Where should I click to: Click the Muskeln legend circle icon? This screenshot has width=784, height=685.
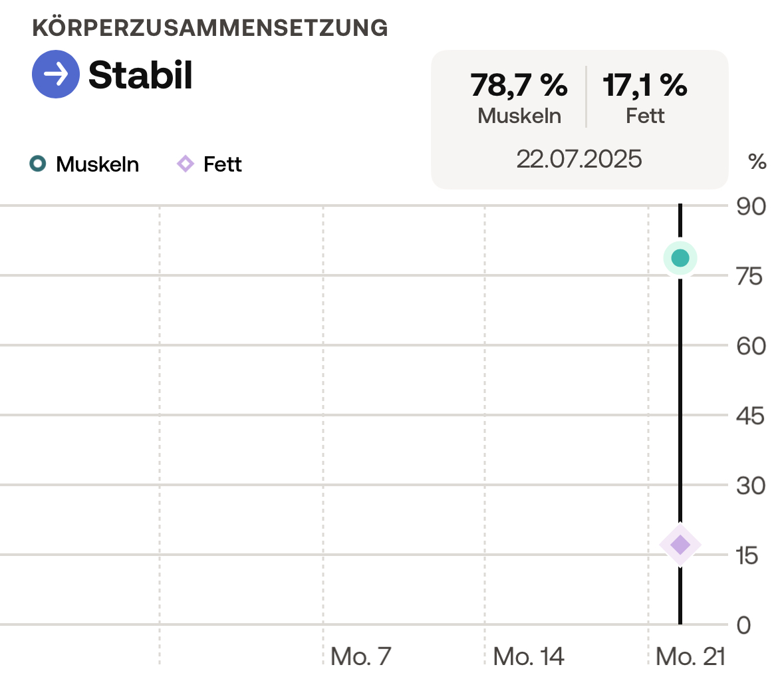point(38,164)
